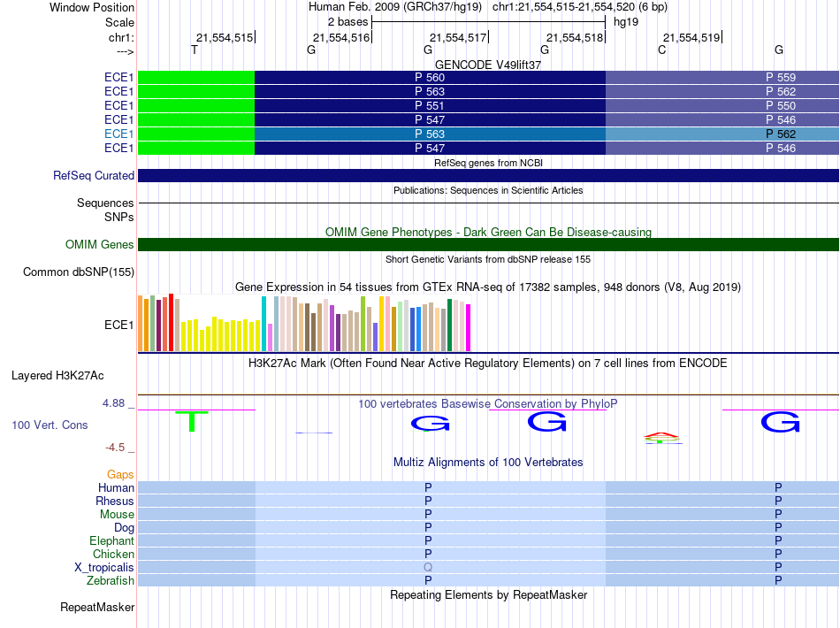Click the Gene Expression in 54 tissues title
The image size is (840, 628).
coord(488,287)
